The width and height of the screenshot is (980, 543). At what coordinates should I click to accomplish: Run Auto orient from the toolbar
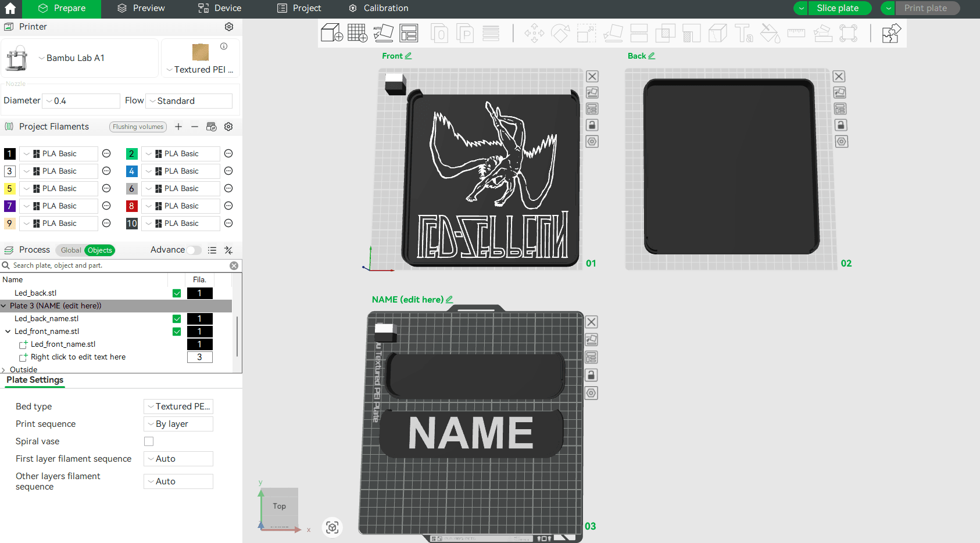click(x=383, y=33)
